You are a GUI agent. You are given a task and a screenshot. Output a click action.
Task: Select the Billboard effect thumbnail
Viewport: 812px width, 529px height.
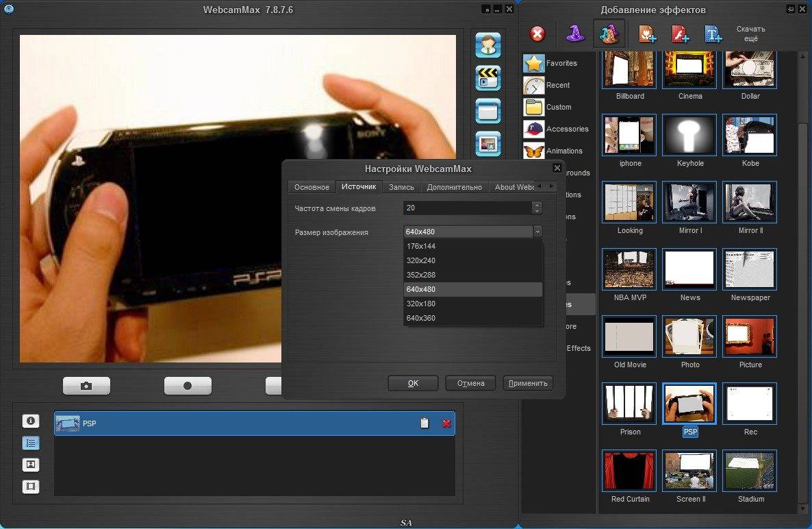click(x=629, y=69)
